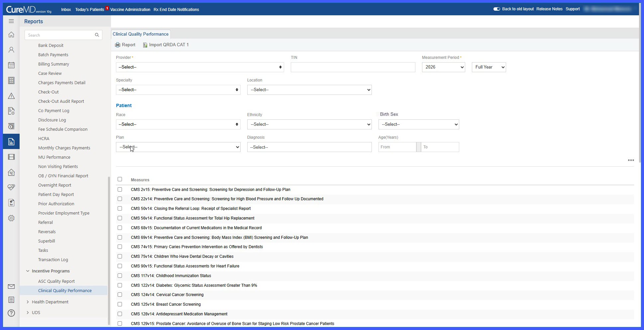The width and height of the screenshot is (644, 330).
Task: Open the Scheduler calendar sidebar icon
Action: click(11, 65)
